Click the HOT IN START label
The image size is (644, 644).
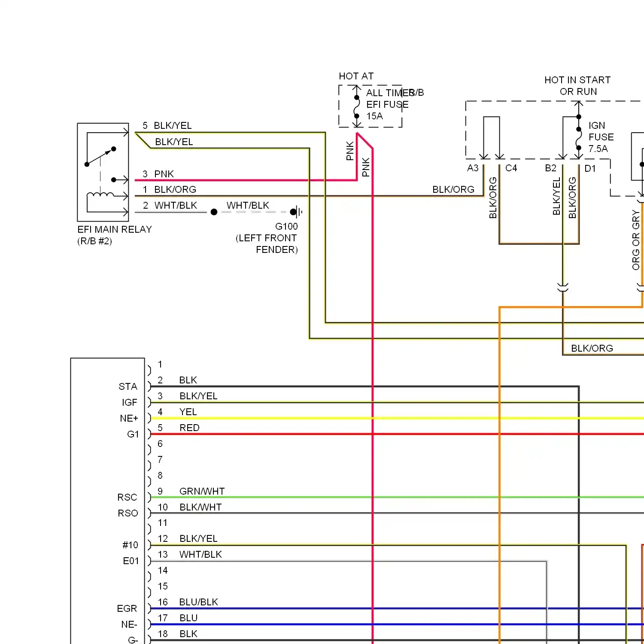coord(577,80)
